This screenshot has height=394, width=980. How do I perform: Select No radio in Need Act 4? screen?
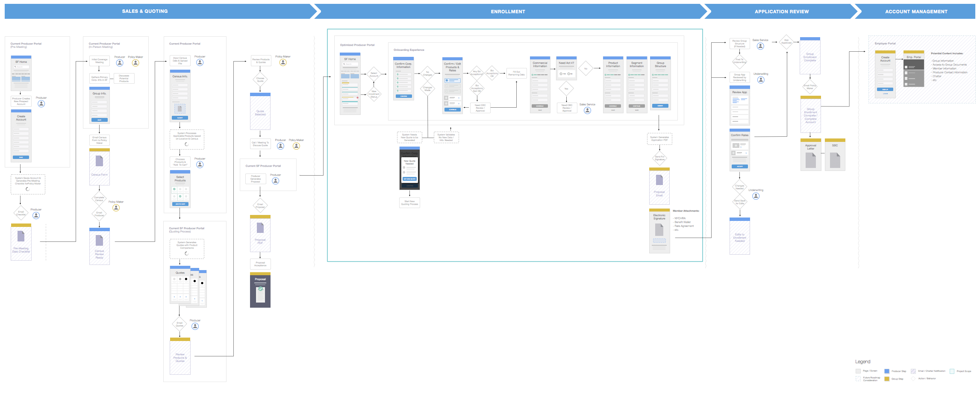[568, 74]
